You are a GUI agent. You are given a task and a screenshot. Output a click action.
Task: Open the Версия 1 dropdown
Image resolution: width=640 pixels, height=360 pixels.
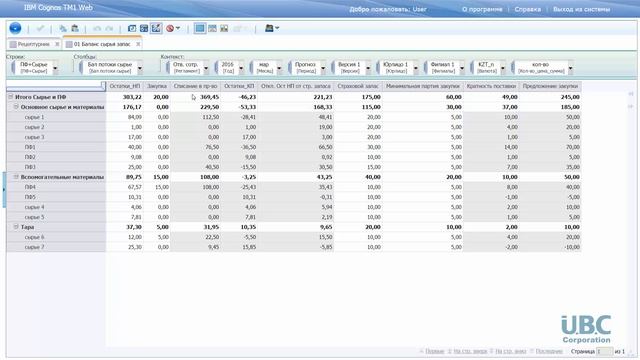click(368, 68)
